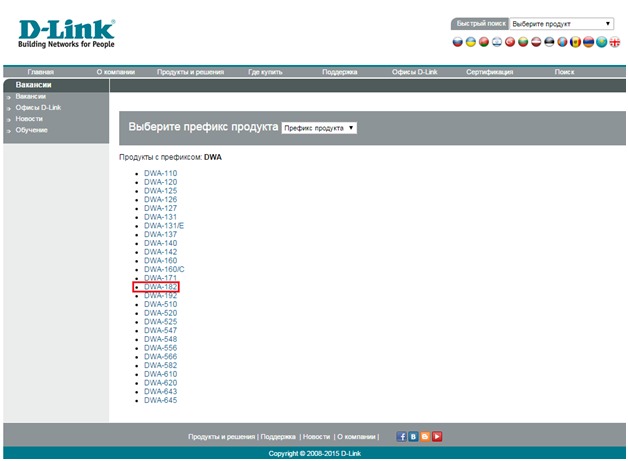Viewport: 628px width, 461px height.
Task: Click 'Обучение' in the left sidebar
Action: pyautogui.click(x=31, y=130)
